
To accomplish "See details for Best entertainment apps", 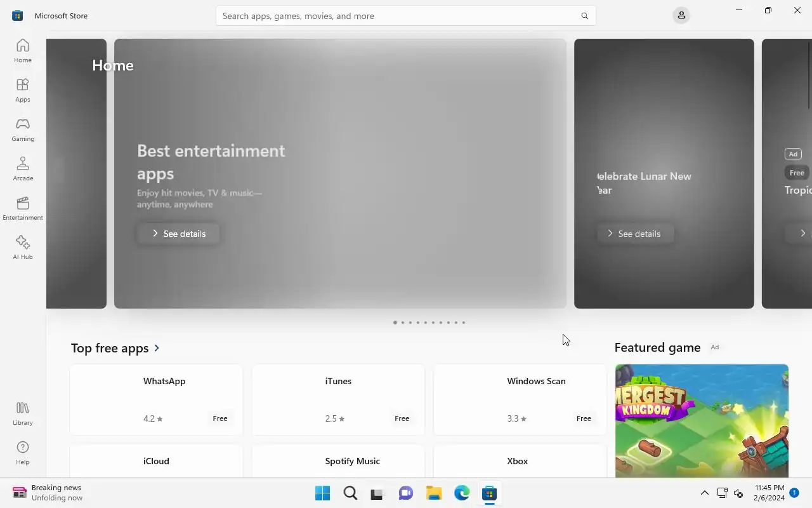I will [x=178, y=234].
